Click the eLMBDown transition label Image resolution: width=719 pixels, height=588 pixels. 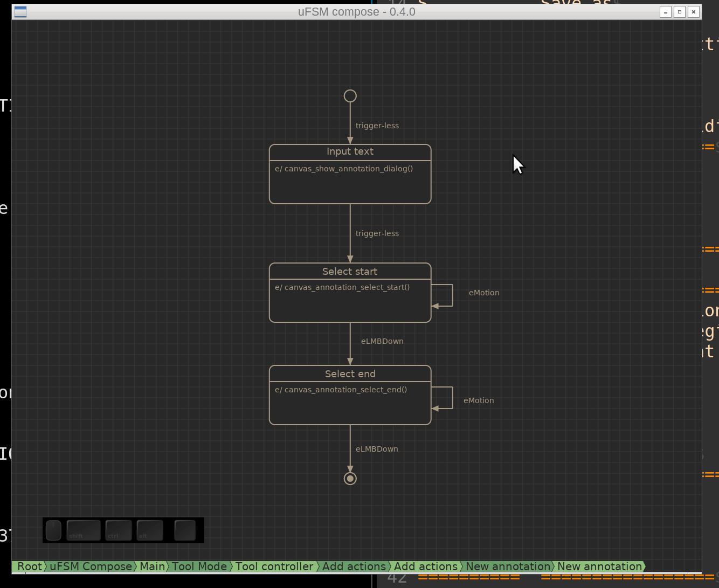383,341
